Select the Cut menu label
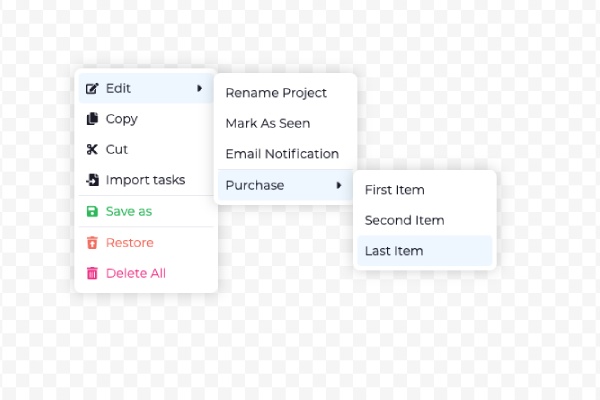Viewport: 600px width, 400px height. point(117,149)
